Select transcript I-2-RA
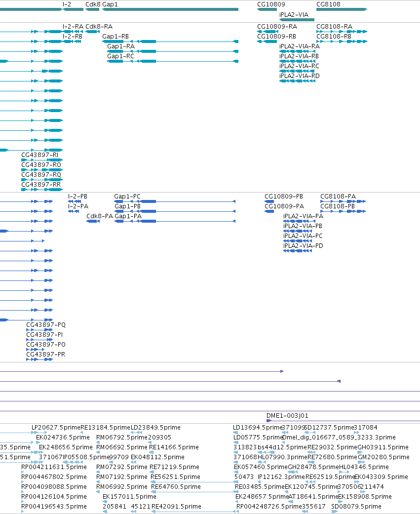Screen dimensions: 420x514 tap(73, 27)
